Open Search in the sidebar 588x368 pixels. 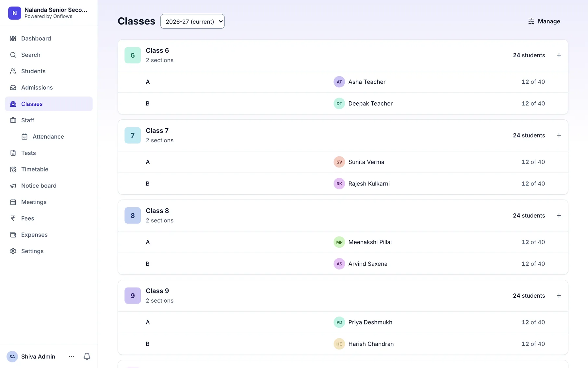tap(49, 55)
